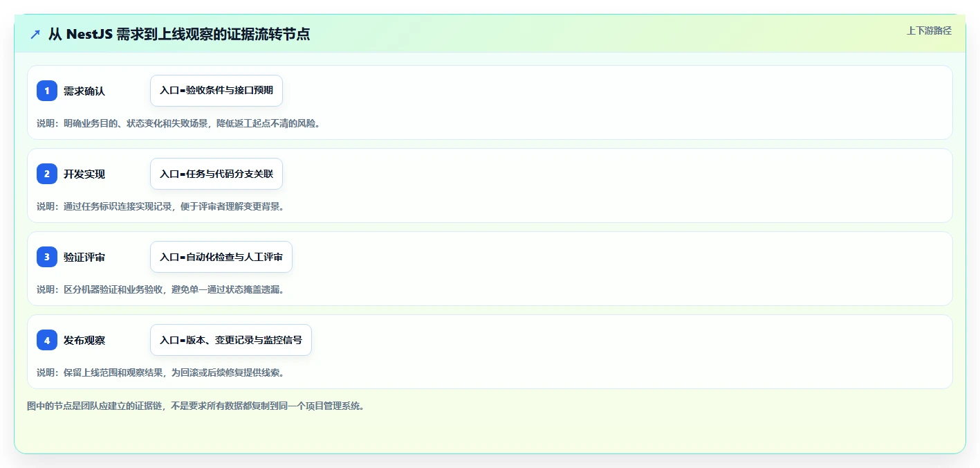Click the description starting 说明：区分机器验证
This screenshot has width=980, height=468.
coord(160,289)
